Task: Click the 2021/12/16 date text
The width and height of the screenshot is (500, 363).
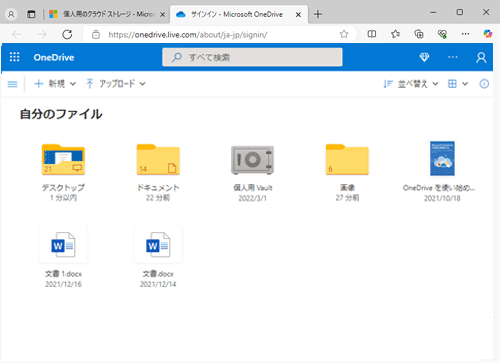Action: (63, 284)
